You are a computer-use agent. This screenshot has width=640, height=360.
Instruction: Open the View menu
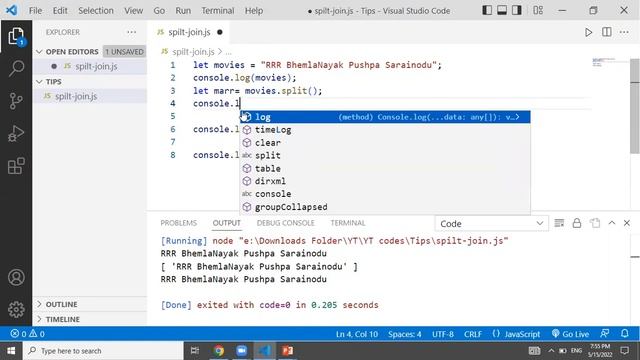click(133, 11)
